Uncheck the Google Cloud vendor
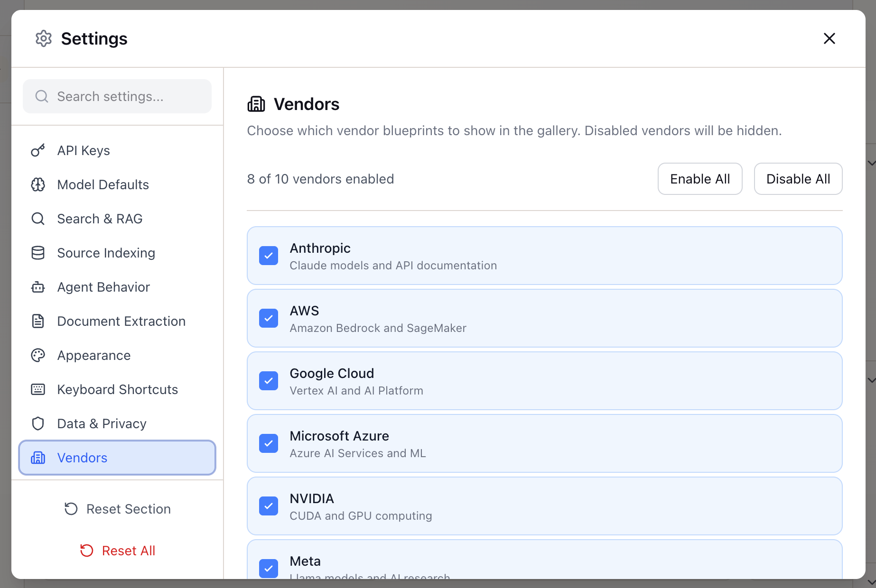 pos(269,381)
